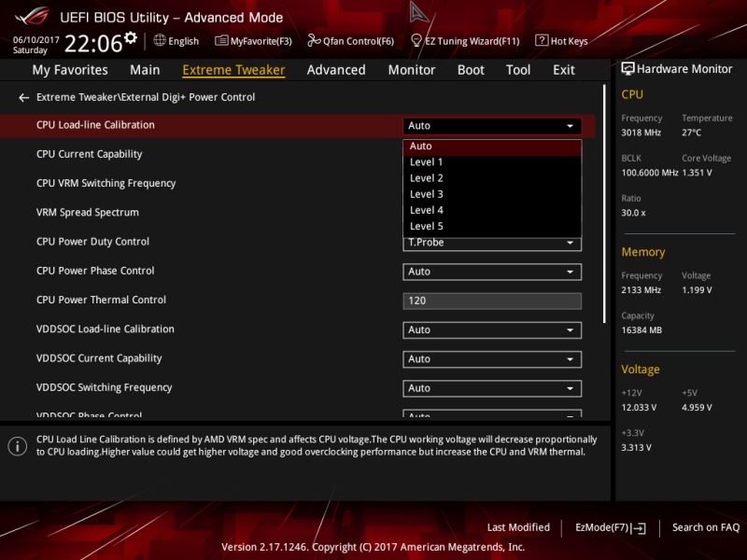
Task: Open the Advanced tab
Action: (336, 70)
